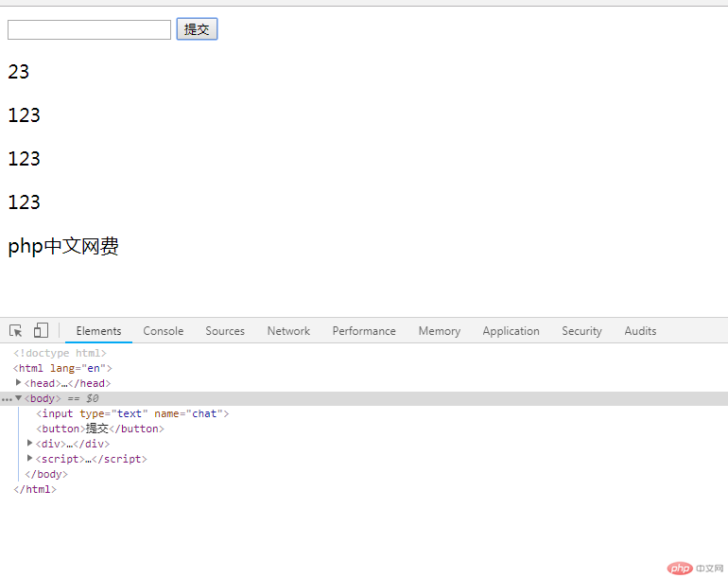This screenshot has width=728, height=578.
Task: Open the Application tab
Action: click(511, 331)
